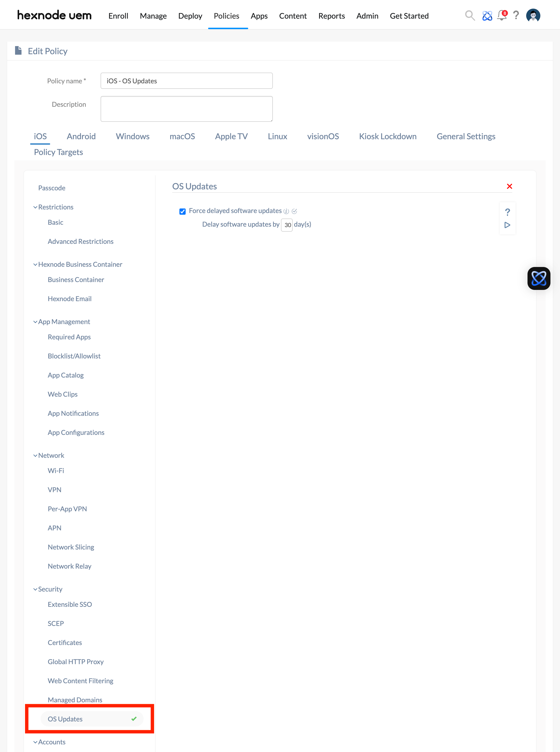Switch to the Android tab

81,137
